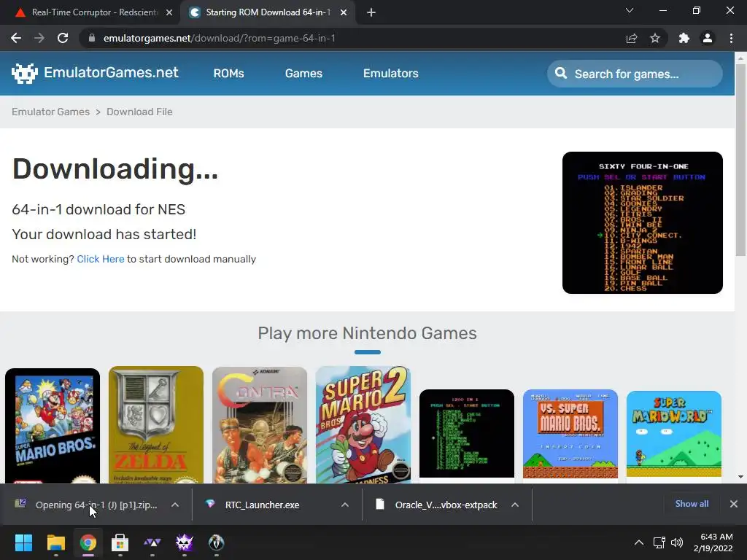Open the Games menu

point(303,74)
